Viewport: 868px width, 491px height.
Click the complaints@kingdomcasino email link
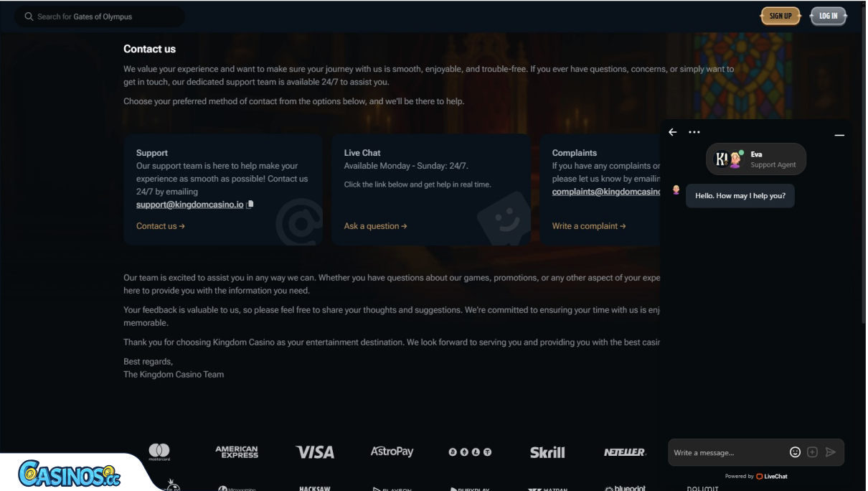[x=606, y=192]
